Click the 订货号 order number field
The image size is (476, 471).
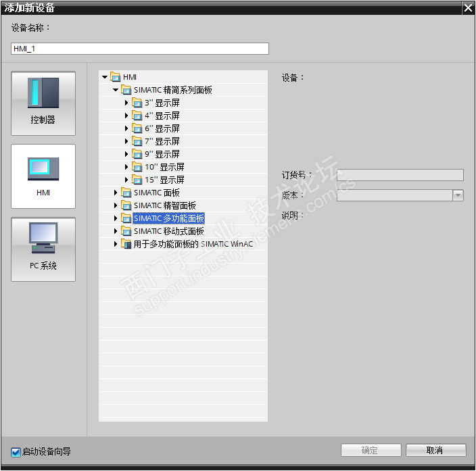pyautogui.click(x=400, y=175)
